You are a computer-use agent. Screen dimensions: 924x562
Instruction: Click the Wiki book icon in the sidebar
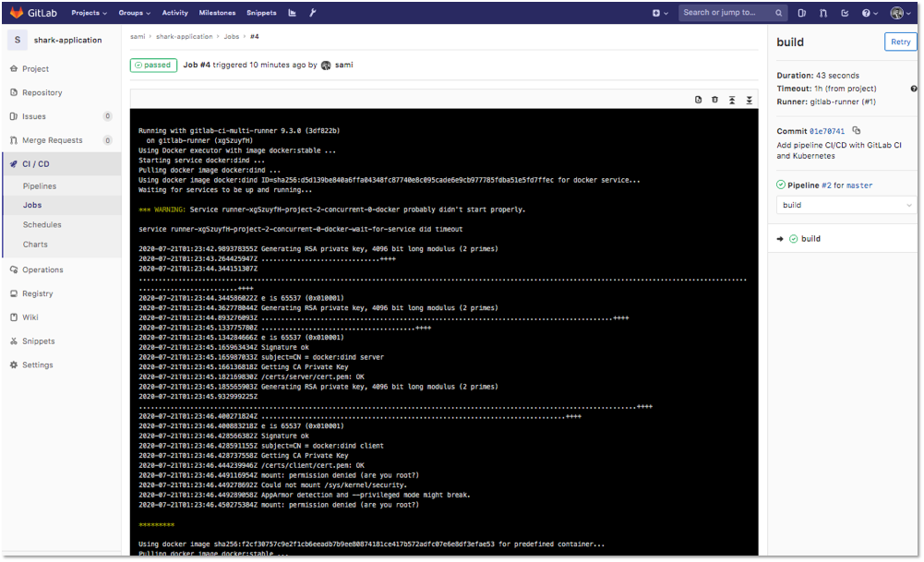14,317
